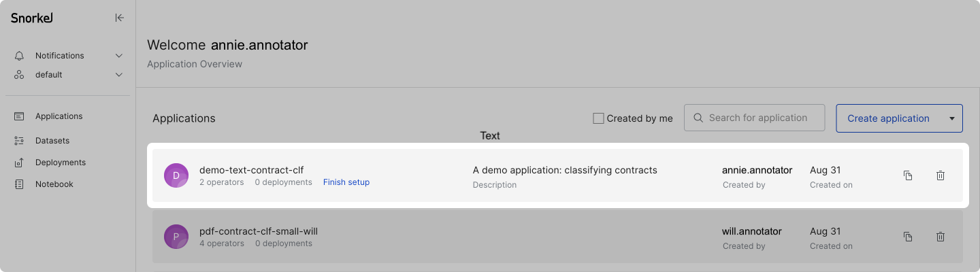Click the Datasets sidebar icon
The image size is (980, 272).
19,141
